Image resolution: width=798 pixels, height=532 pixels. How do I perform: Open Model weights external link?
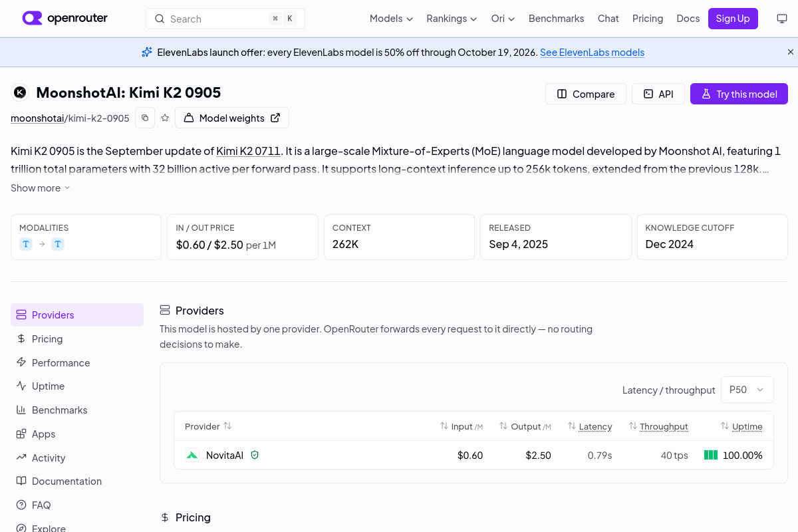tap(232, 118)
